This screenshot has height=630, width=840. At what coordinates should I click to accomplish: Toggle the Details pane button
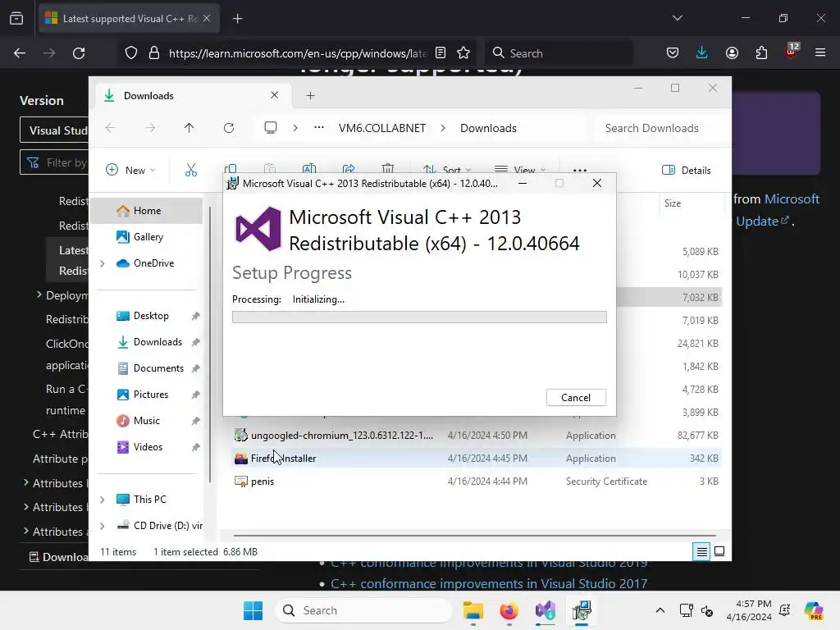[687, 170]
